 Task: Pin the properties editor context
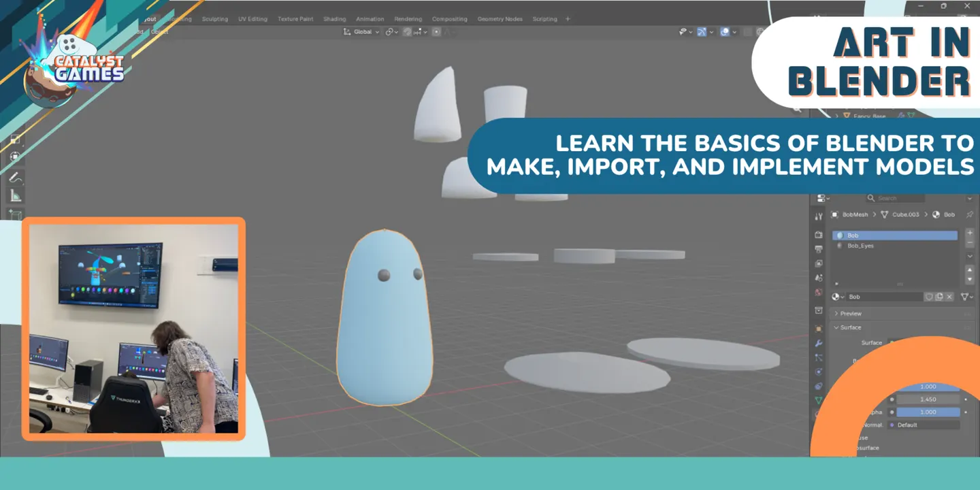[x=970, y=214]
